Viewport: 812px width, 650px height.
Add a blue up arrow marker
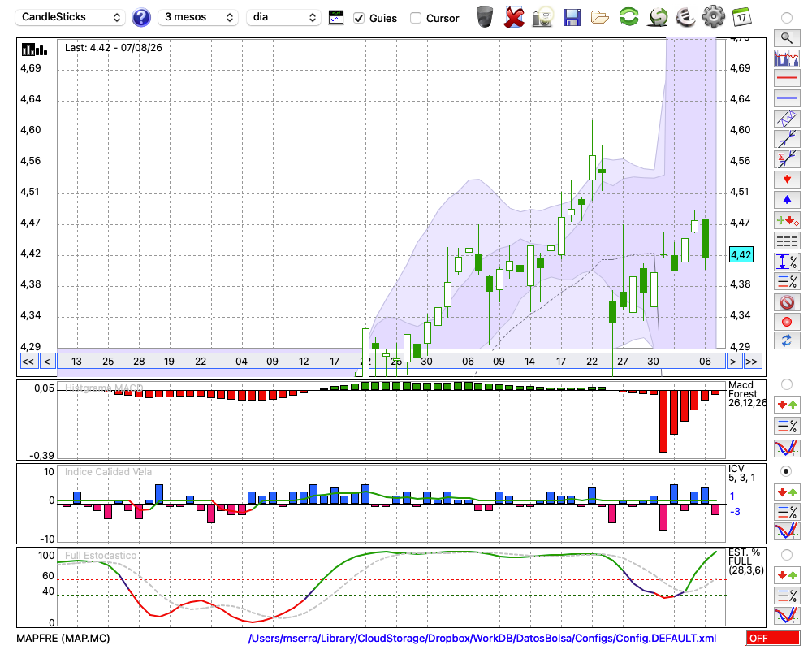pyautogui.click(x=787, y=200)
